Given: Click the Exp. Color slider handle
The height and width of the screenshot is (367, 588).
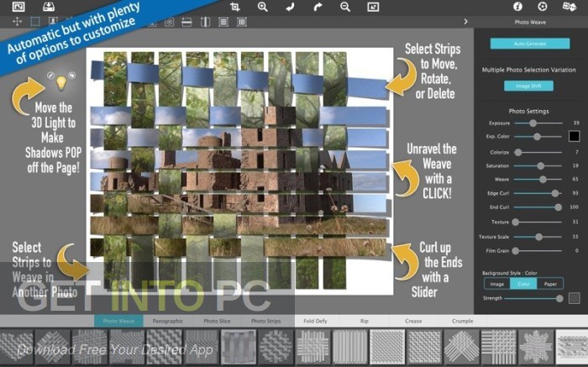Looking at the screenshot, I should click(x=537, y=137).
